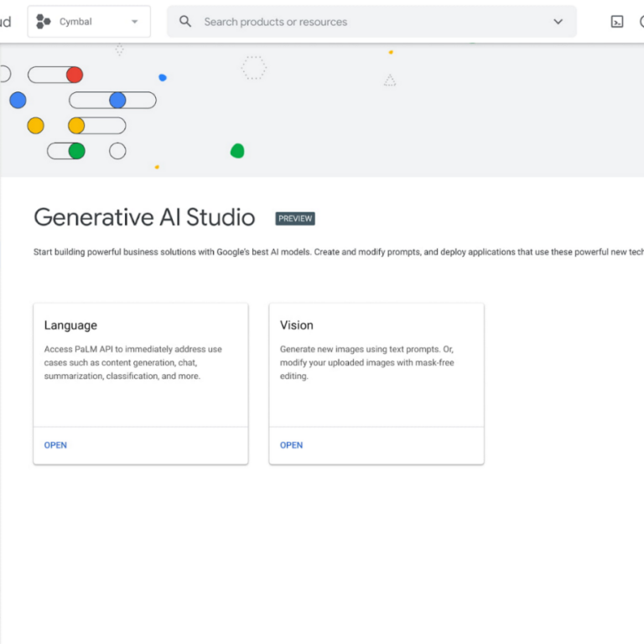Click the search magnifier icon
Viewport: 644px width, 644px height.
coord(185,22)
